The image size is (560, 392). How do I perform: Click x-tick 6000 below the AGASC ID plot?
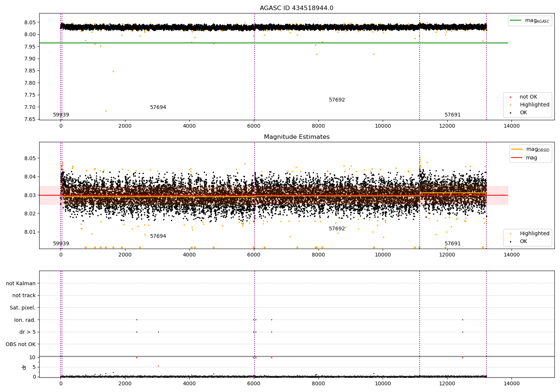tap(254, 126)
